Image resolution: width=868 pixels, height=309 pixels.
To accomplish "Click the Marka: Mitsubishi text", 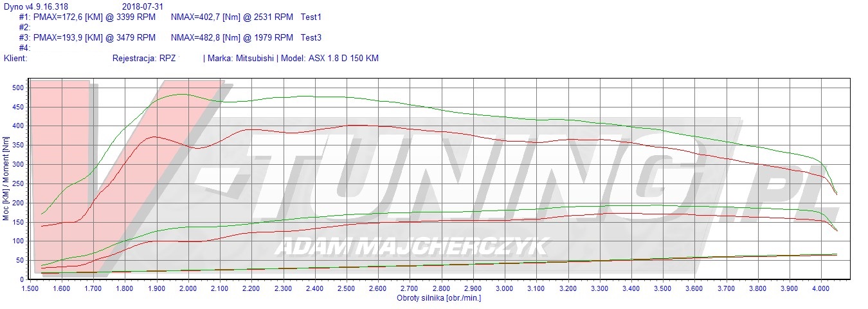I will coord(242,59).
